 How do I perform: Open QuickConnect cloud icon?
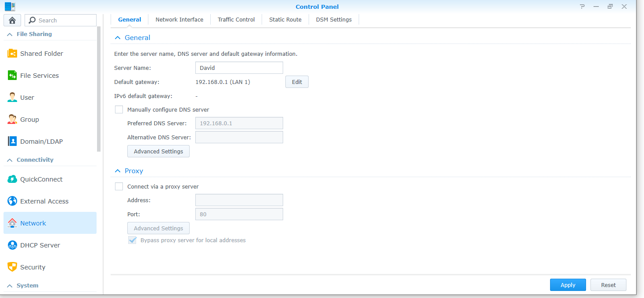pyautogui.click(x=12, y=179)
